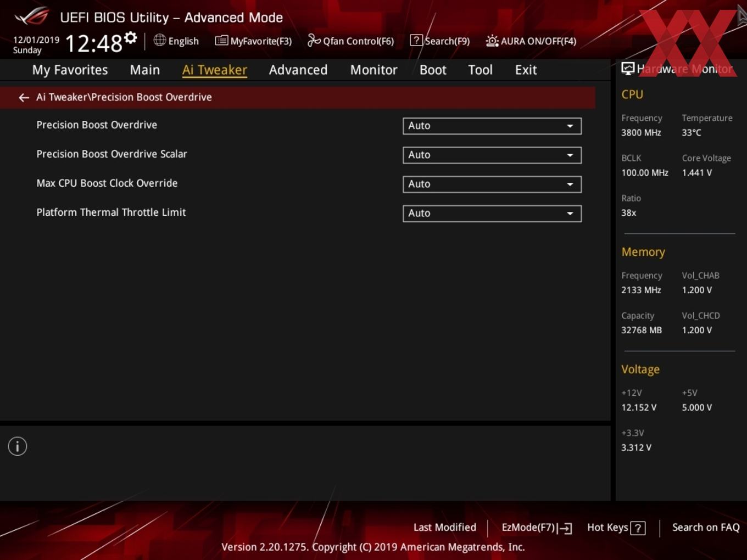
Task: Open the Advanced tab
Action: [298, 70]
